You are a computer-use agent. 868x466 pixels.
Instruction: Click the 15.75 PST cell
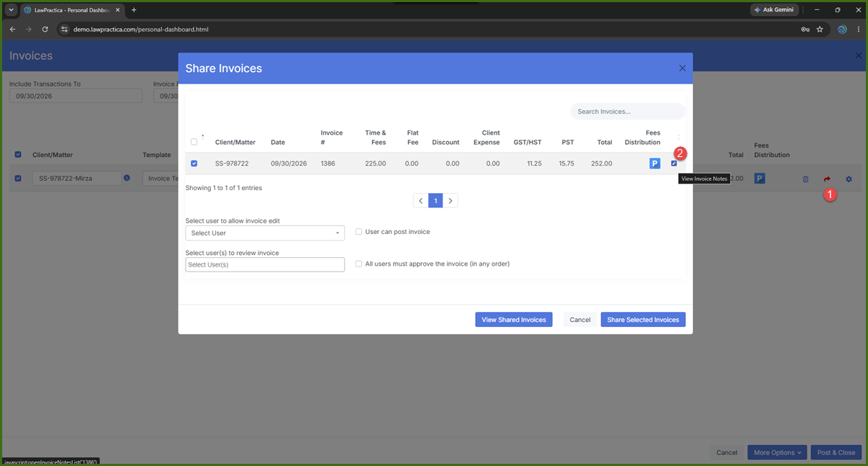click(x=566, y=163)
